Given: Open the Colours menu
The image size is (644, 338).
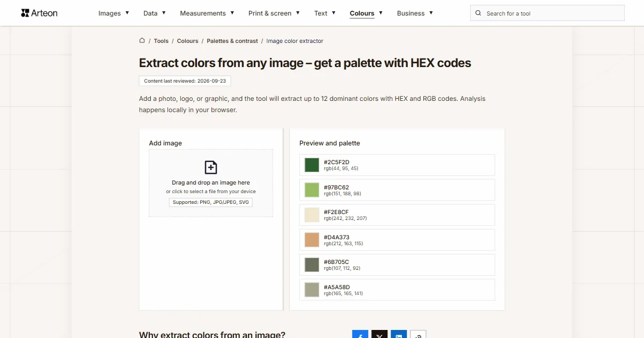Looking at the screenshot, I should (366, 13).
